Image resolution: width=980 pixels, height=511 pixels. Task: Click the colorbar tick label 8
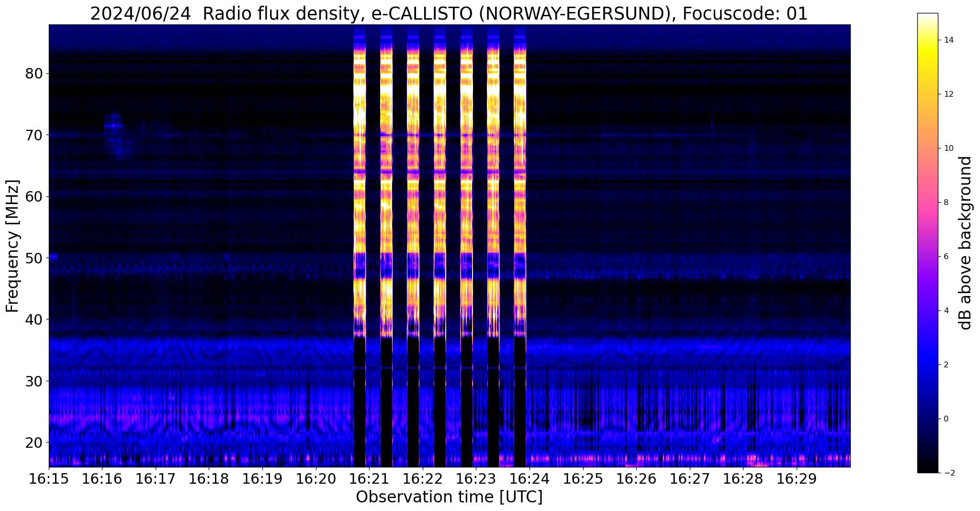tap(946, 203)
